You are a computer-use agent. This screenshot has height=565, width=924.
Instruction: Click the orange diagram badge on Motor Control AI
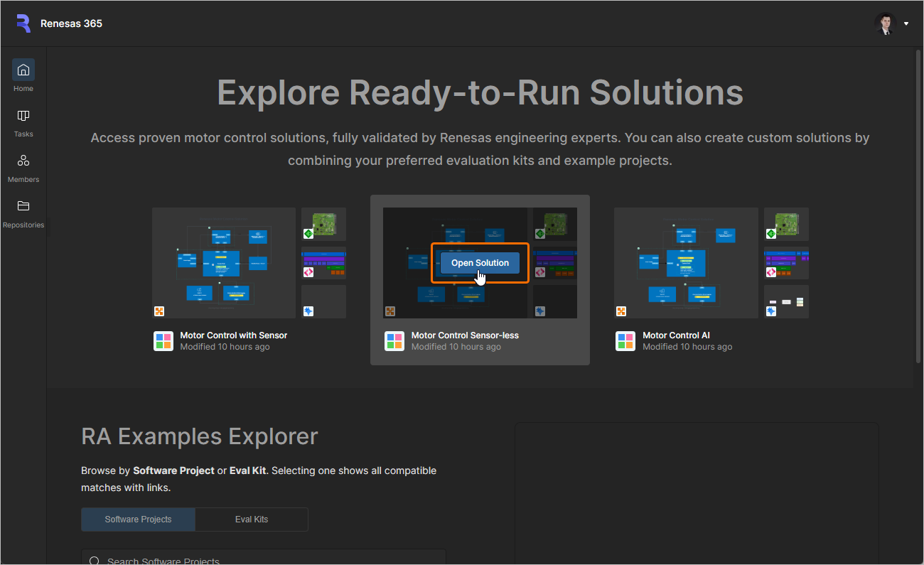(x=621, y=311)
